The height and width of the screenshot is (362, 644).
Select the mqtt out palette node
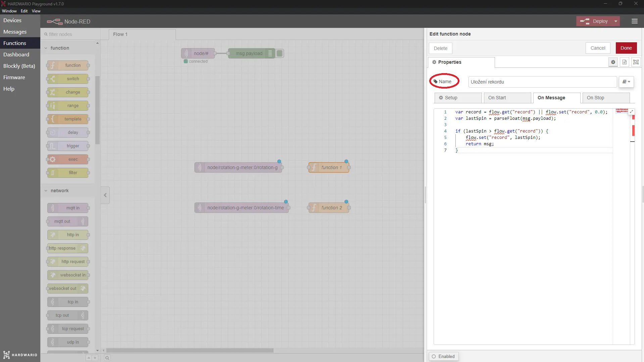[x=68, y=221]
